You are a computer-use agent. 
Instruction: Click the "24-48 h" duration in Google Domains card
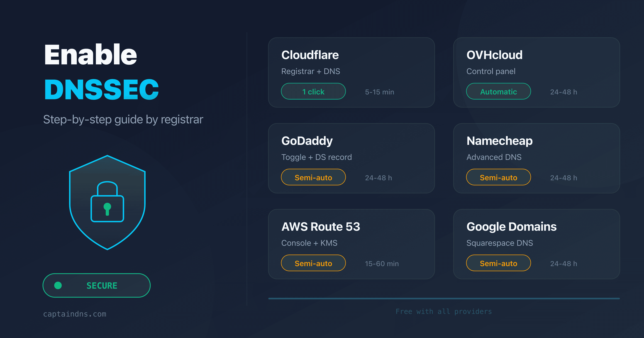563,263
